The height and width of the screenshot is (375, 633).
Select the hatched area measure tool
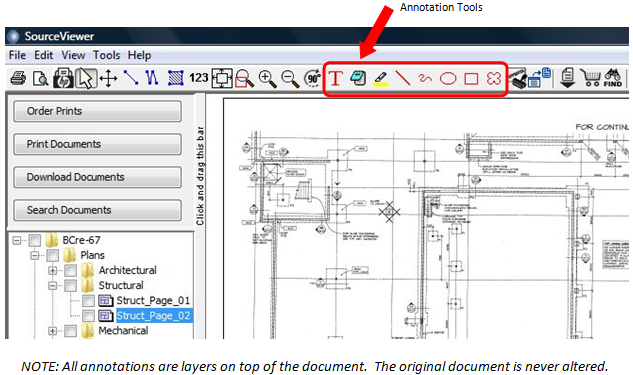tap(176, 78)
